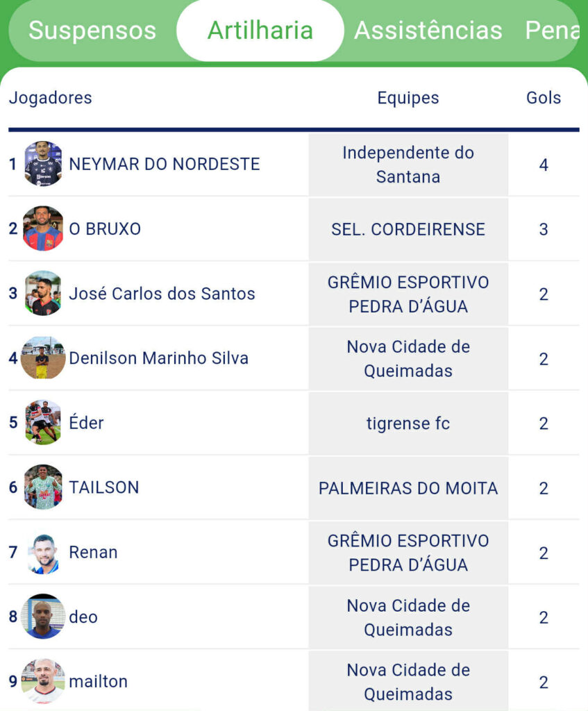Image resolution: width=588 pixels, height=711 pixels.
Task: Open TAILSON's avatar image
Action: (43, 487)
